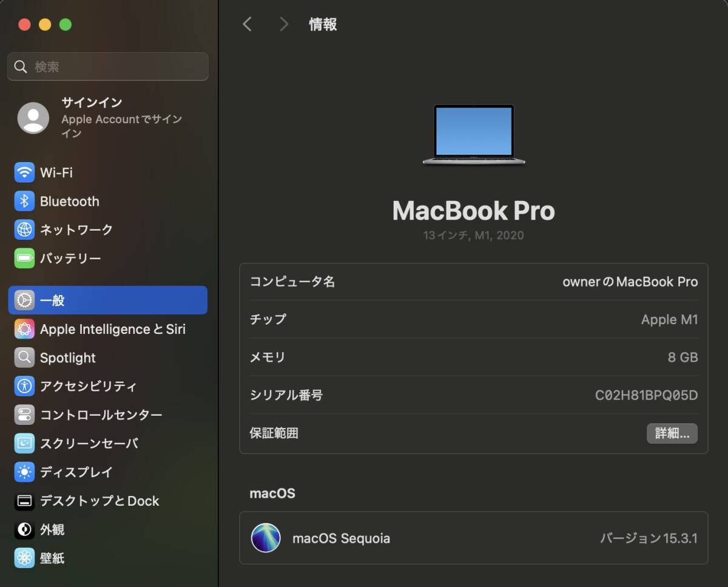
Task: Click the 13インチ, M1, 2020 subtitle
Action: tap(474, 236)
